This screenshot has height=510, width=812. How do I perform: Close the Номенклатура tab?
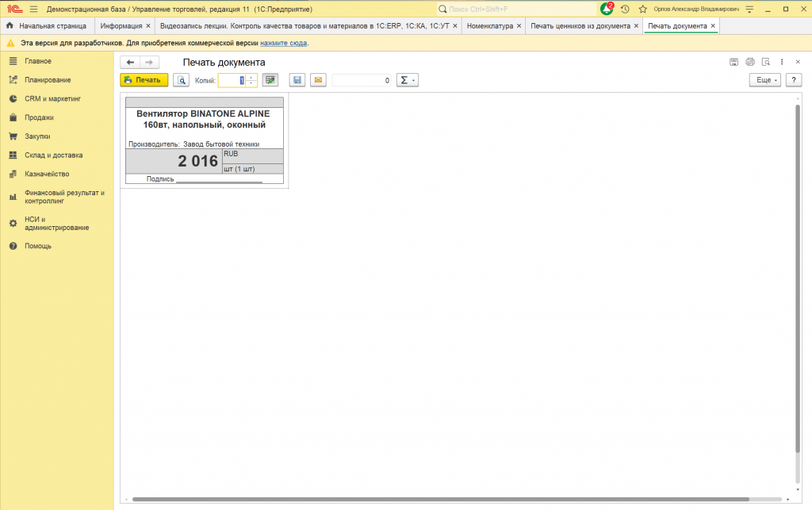[x=519, y=26]
